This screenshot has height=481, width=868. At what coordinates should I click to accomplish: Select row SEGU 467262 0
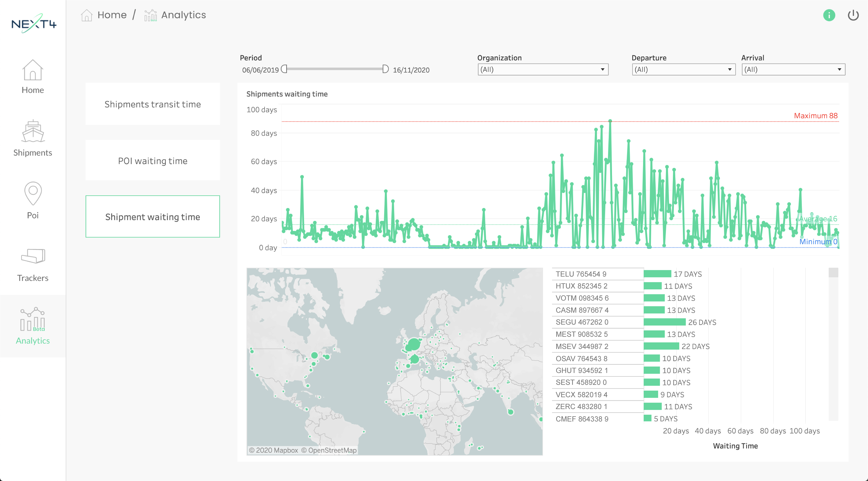click(598, 322)
